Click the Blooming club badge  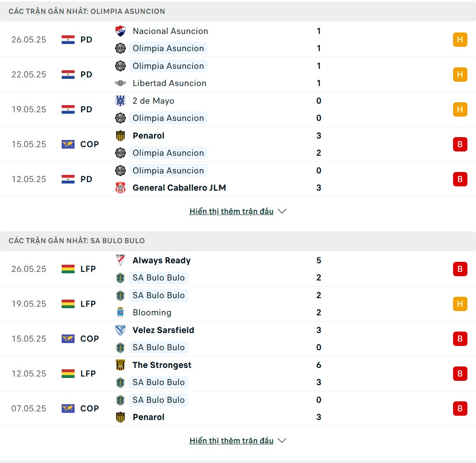(x=120, y=312)
